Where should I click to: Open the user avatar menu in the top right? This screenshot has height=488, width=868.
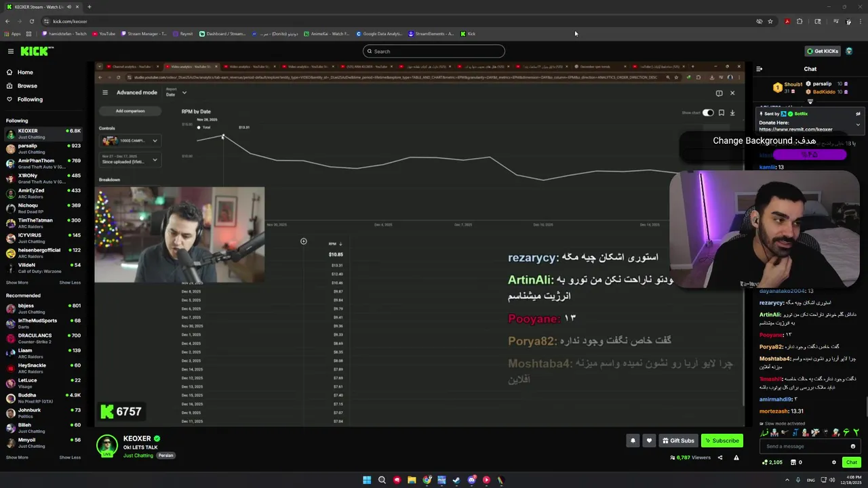point(849,51)
